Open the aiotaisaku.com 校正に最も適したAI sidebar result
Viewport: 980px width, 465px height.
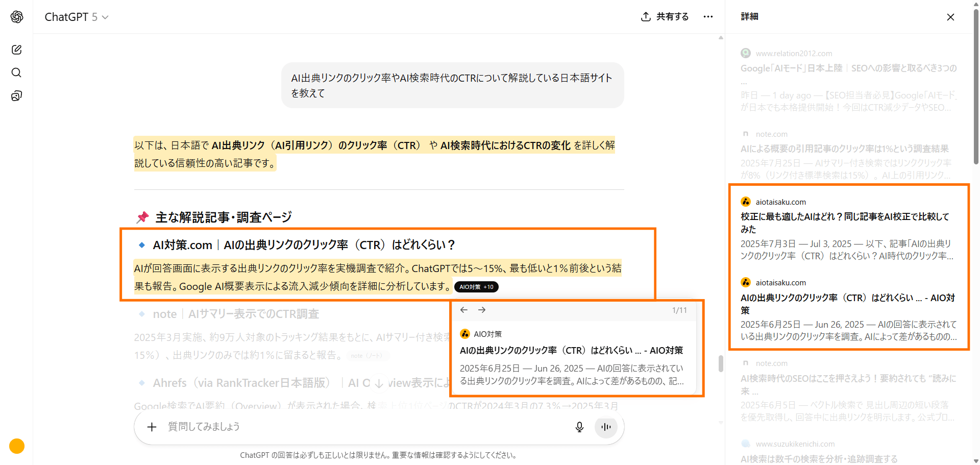[845, 223]
